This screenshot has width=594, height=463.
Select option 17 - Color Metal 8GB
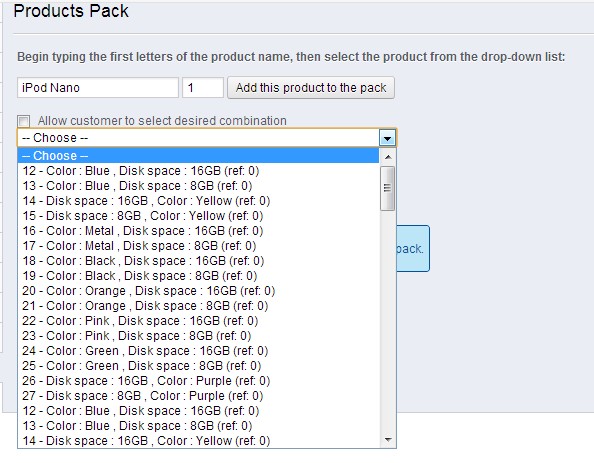[x=198, y=246]
